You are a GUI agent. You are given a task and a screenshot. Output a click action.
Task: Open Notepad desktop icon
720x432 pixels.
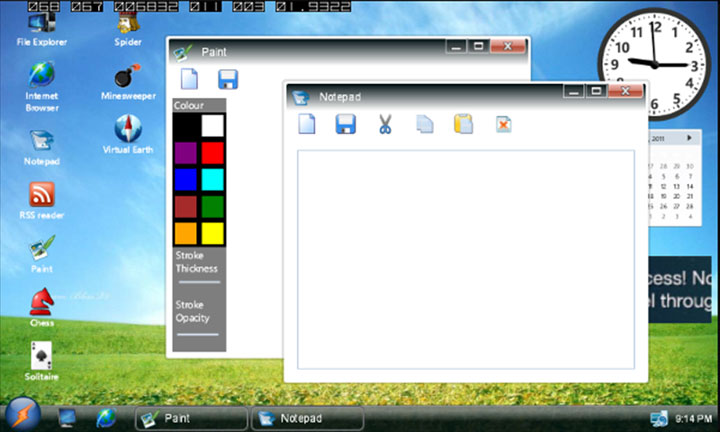tap(42, 148)
